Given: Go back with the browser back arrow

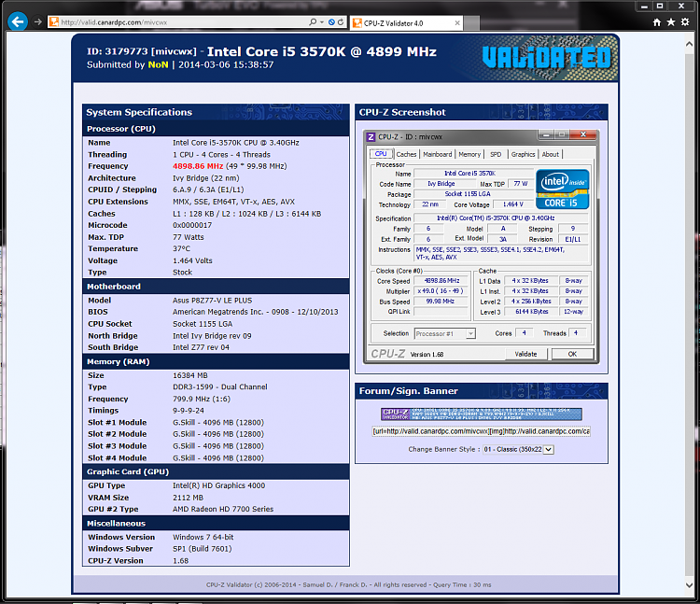Looking at the screenshot, I should tap(18, 21).
